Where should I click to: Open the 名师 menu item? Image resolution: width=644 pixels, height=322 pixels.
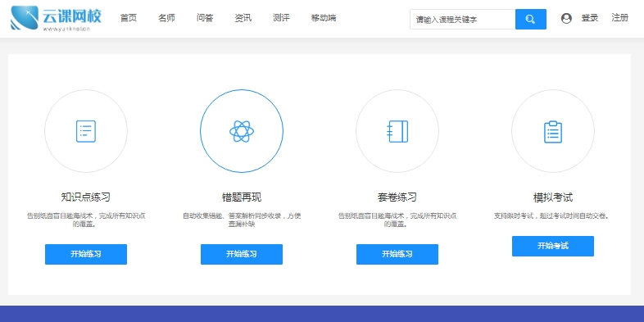166,18
